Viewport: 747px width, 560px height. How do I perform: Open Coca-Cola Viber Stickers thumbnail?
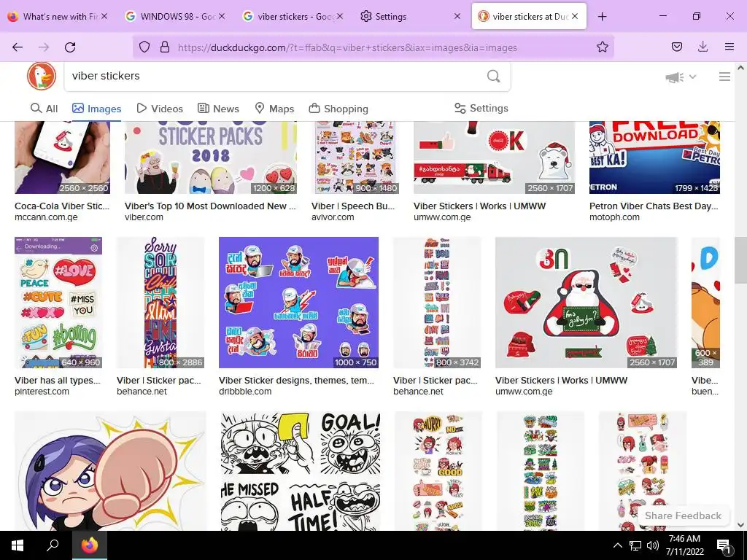click(63, 157)
